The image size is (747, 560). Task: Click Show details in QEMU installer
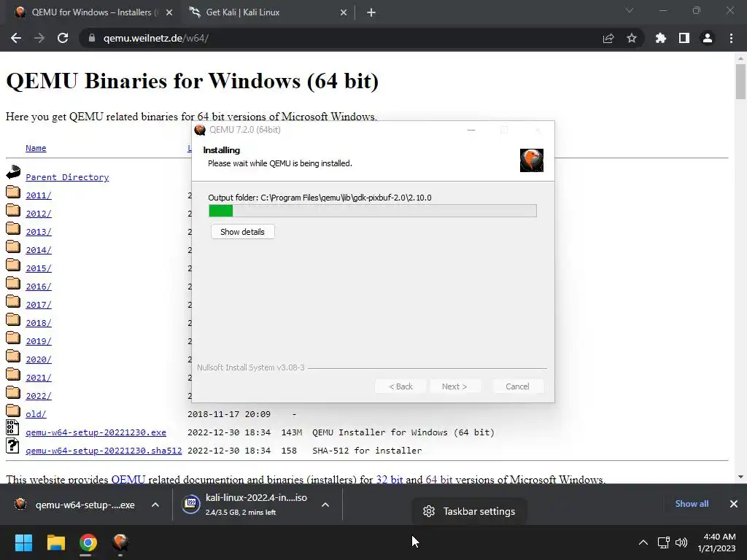tap(242, 232)
